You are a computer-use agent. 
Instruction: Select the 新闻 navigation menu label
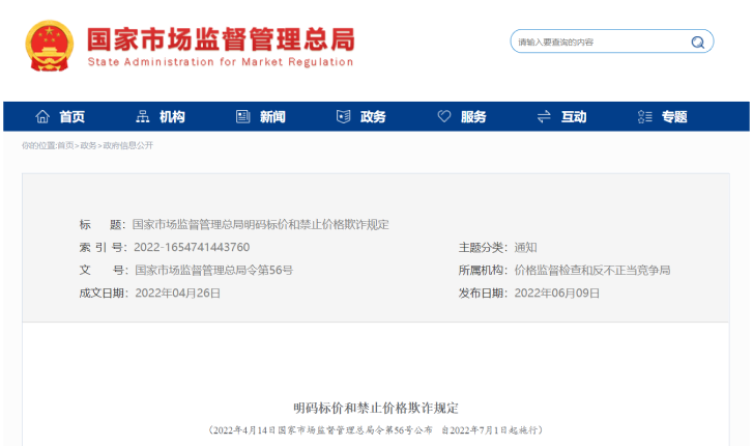click(272, 117)
